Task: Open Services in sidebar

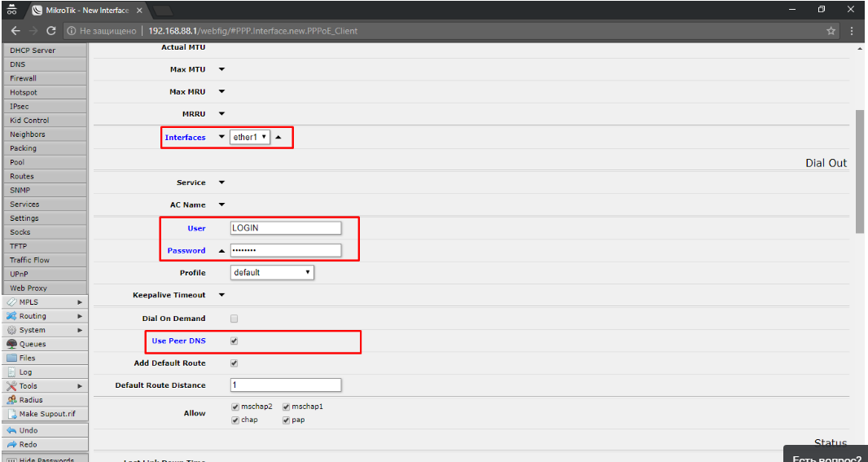Action: pyautogui.click(x=44, y=204)
